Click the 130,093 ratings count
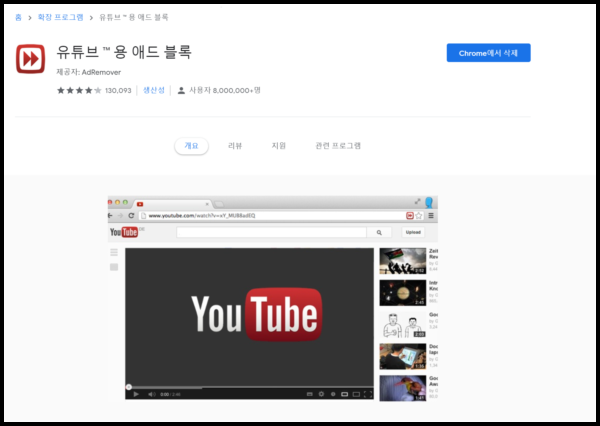The width and height of the screenshot is (600, 426). (x=118, y=91)
